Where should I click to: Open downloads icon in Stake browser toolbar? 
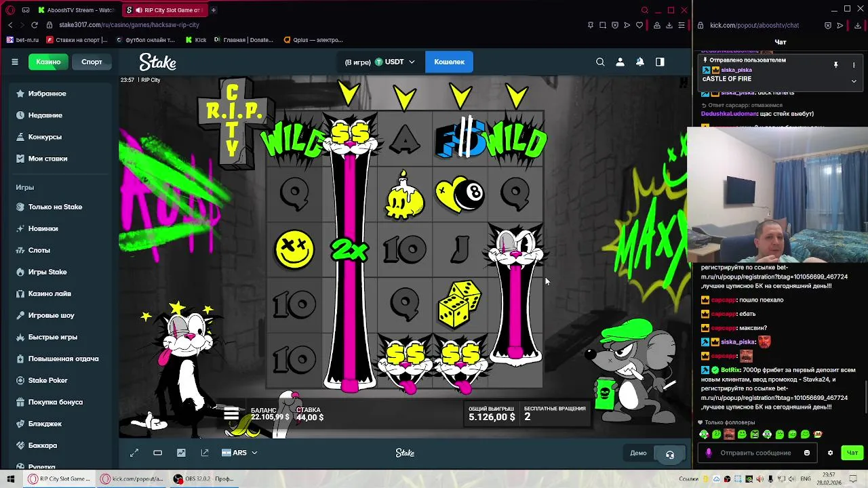point(669,25)
